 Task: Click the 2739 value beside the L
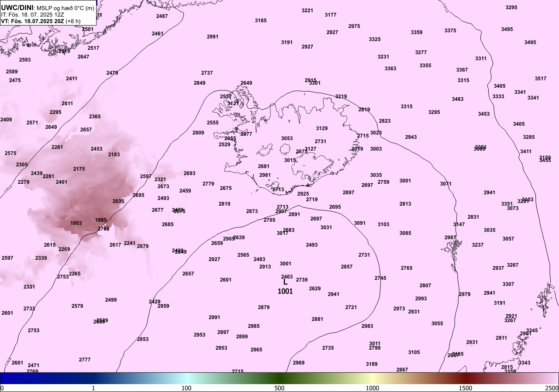[x=302, y=280]
